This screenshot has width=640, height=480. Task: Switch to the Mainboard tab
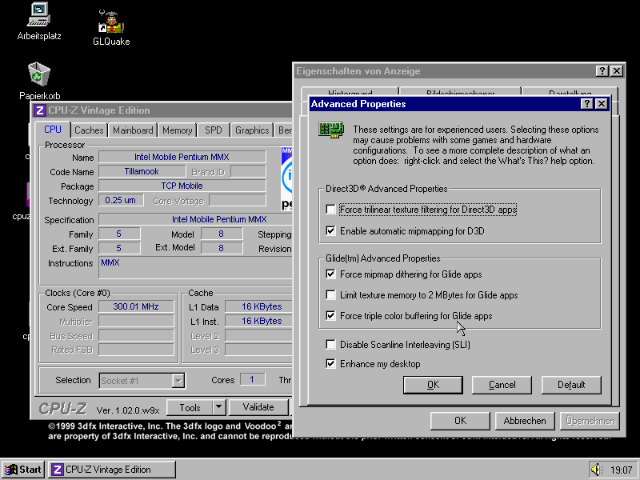click(133, 130)
